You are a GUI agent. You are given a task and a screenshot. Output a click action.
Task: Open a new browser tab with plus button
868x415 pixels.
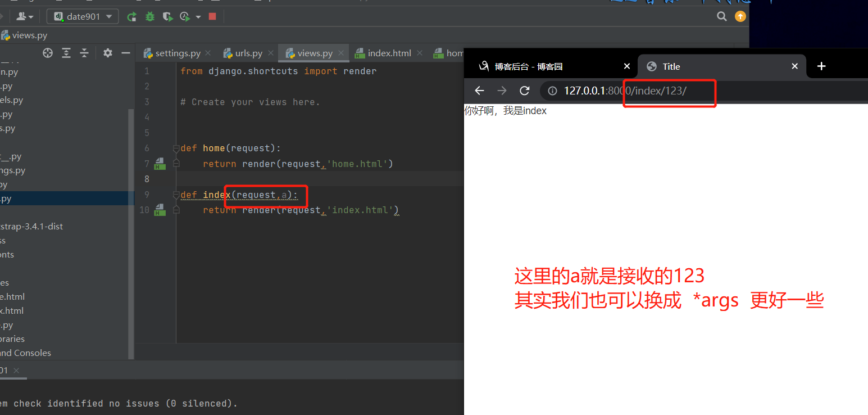pos(821,66)
